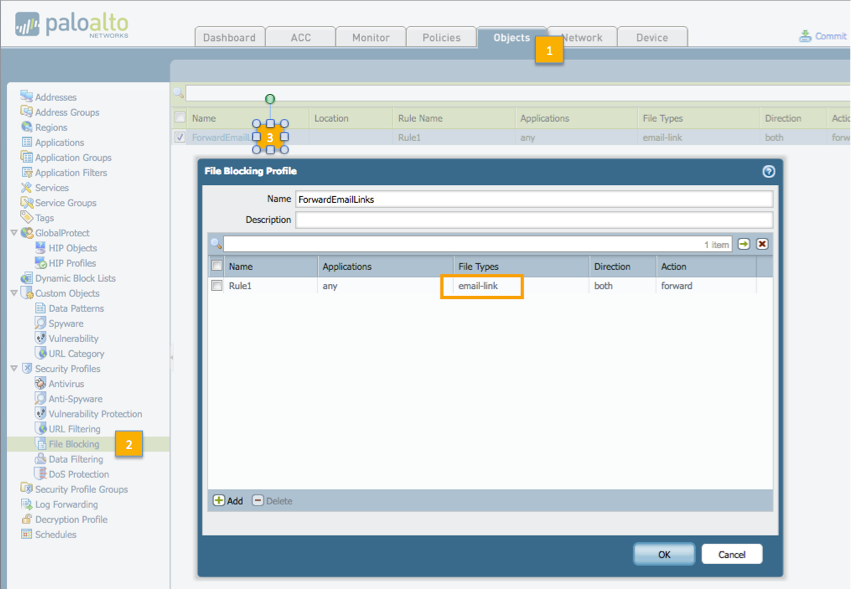Viewport: 851px width, 589px height.
Task: Click the red clear-filter X icon
Action: click(x=762, y=244)
